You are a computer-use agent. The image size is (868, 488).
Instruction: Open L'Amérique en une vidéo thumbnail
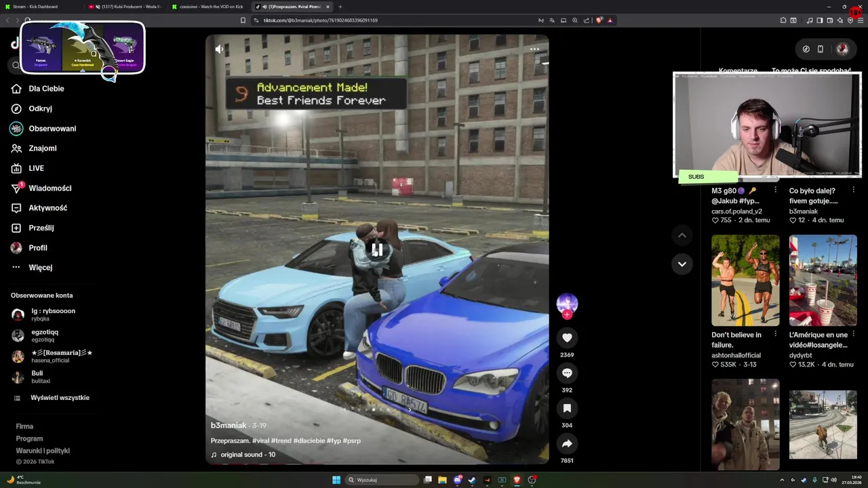coord(823,280)
